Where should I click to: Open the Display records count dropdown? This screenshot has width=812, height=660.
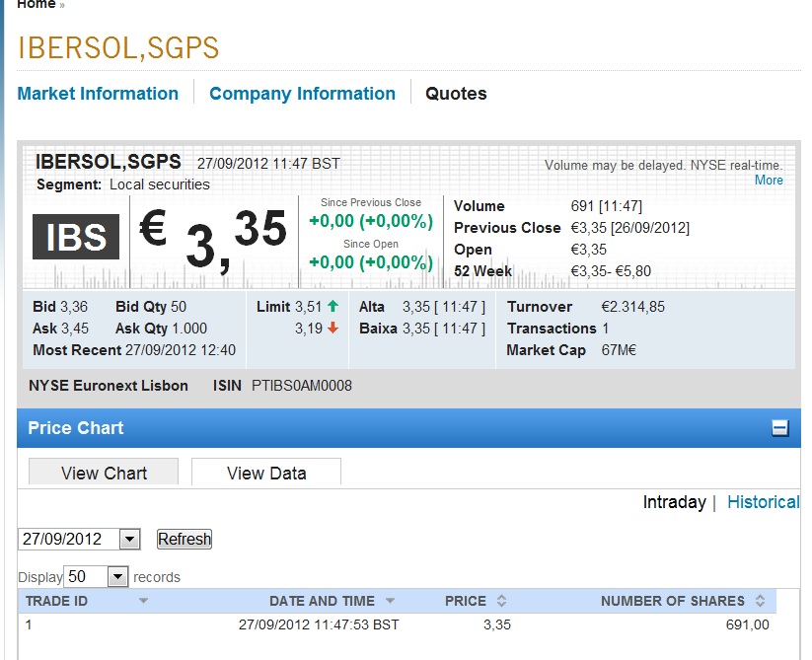[x=118, y=577]
